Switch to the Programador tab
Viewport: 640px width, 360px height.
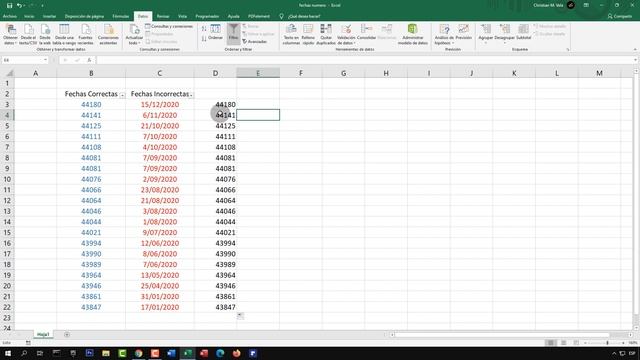coord(207,16)
